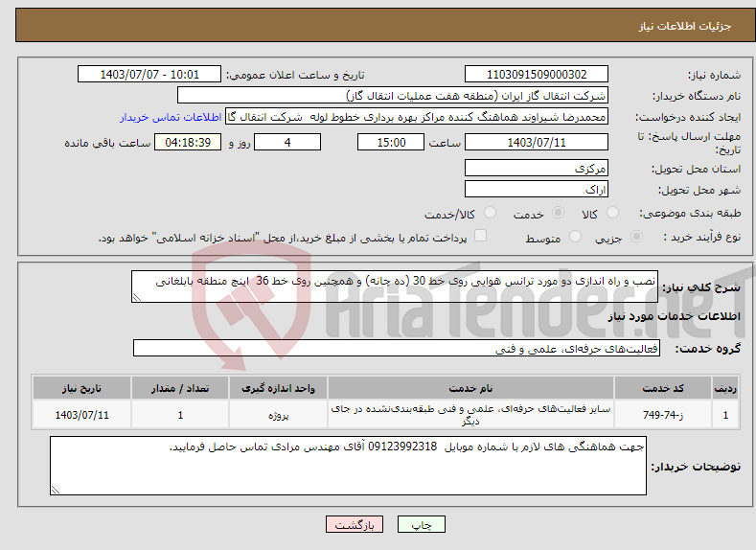Click the page header جزئیات اطلاعات نیاز
756x550 pixels.
tap(685, 26)
